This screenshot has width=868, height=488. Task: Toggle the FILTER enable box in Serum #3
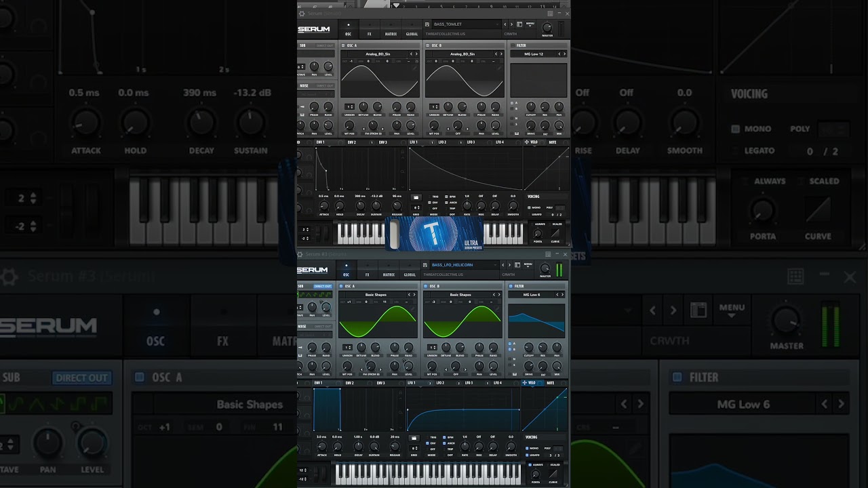click(511, 286)
